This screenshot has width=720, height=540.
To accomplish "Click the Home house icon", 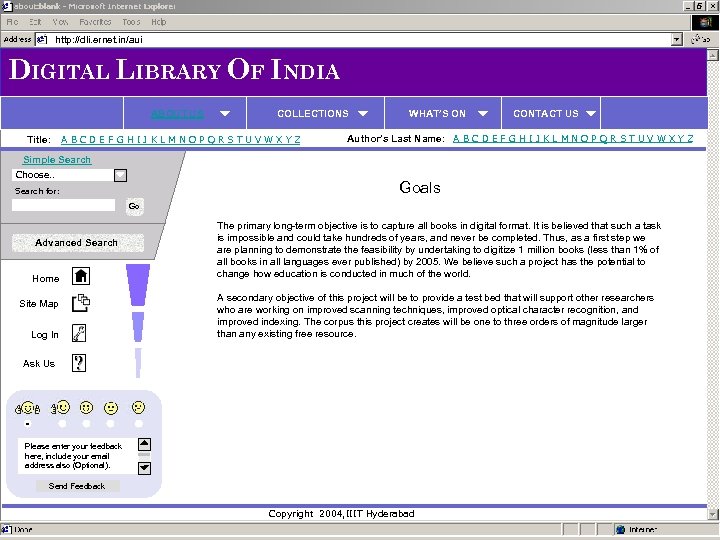I will (x=81, y=276).
